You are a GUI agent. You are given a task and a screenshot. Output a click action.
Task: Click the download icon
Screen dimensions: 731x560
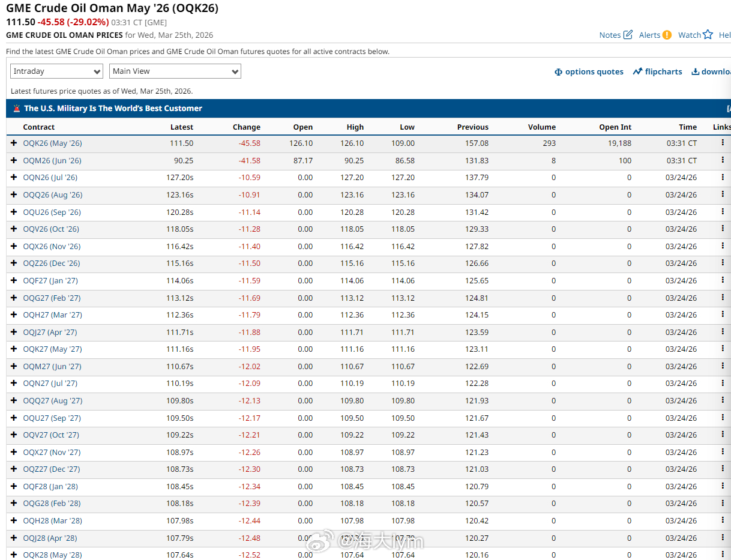[696, 71]
